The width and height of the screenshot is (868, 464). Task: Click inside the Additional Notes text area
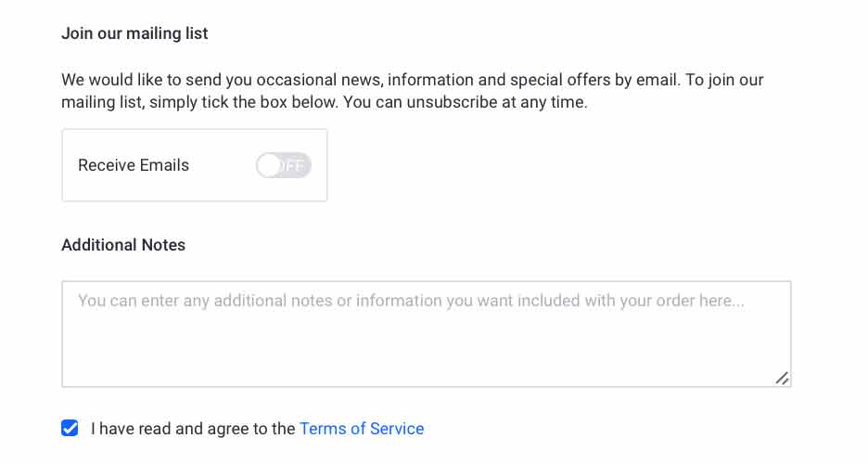point(426,333)
